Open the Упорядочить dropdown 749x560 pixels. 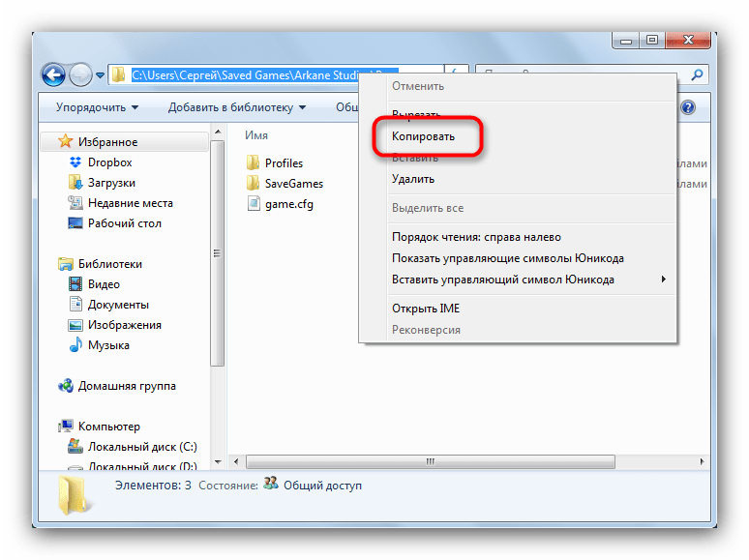[x=97, y=107]
